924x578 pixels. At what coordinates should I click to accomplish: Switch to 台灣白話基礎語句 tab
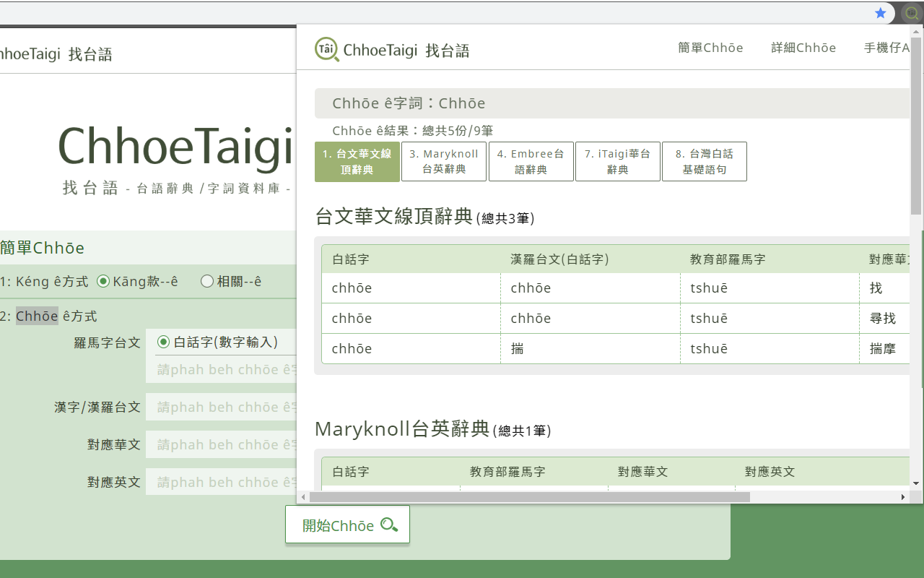point(704,162)
